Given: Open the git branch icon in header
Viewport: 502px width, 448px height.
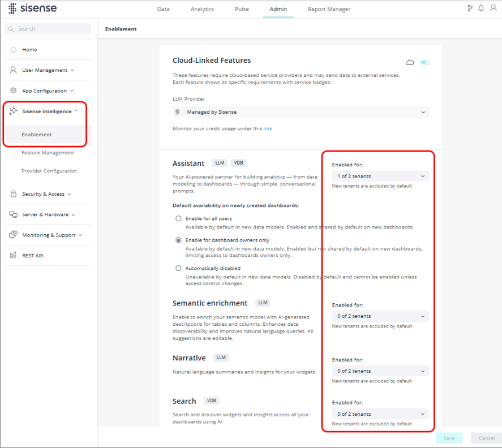Looking at the screenshot, I should pyautogui.click(x=470, y=8).
